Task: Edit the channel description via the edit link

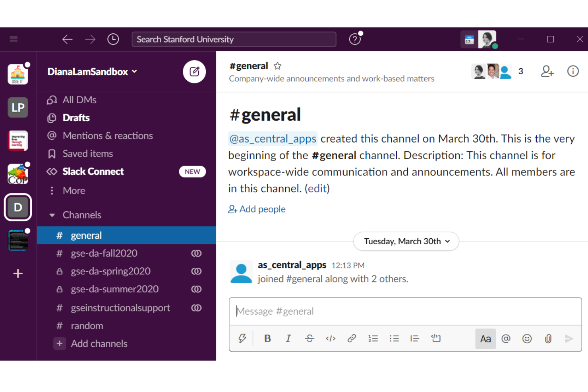Action: [x=317, y=188]
